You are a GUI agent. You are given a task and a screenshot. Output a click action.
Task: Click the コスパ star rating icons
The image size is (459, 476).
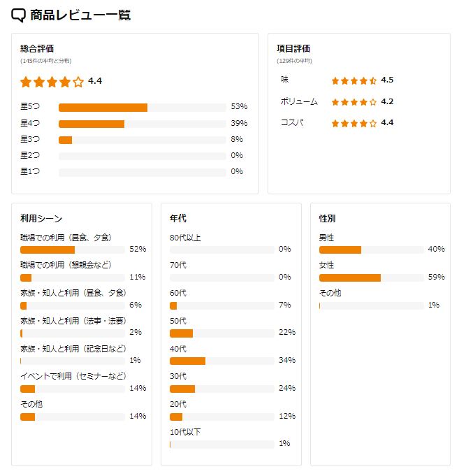[x=354, y=124]
